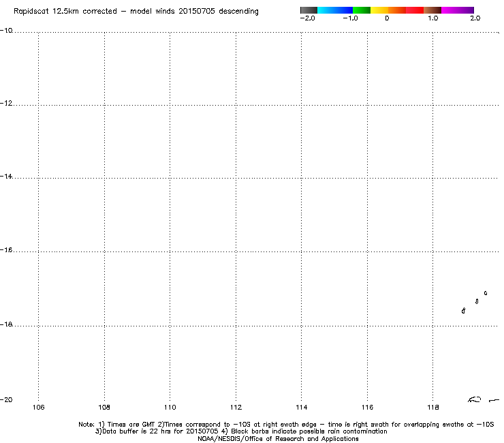Click the plot title 'Rapidscat 12.5km corrected'
Screen dimensions: 504x443
point(65,12)
